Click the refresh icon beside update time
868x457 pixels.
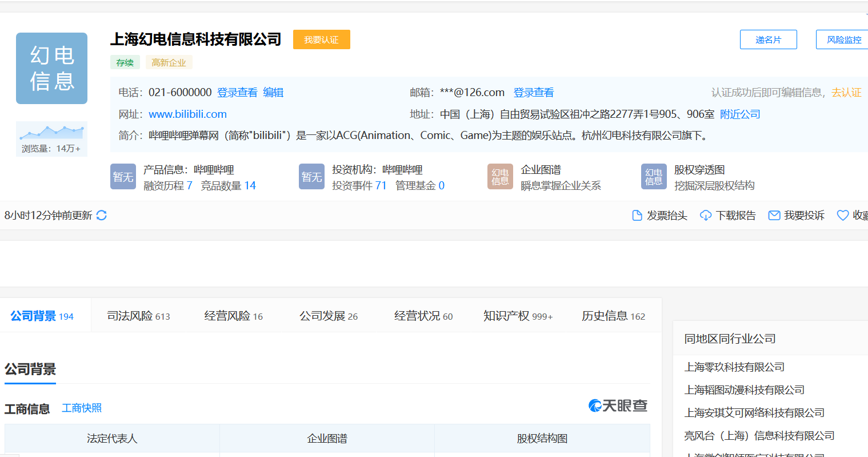(102, 215)
